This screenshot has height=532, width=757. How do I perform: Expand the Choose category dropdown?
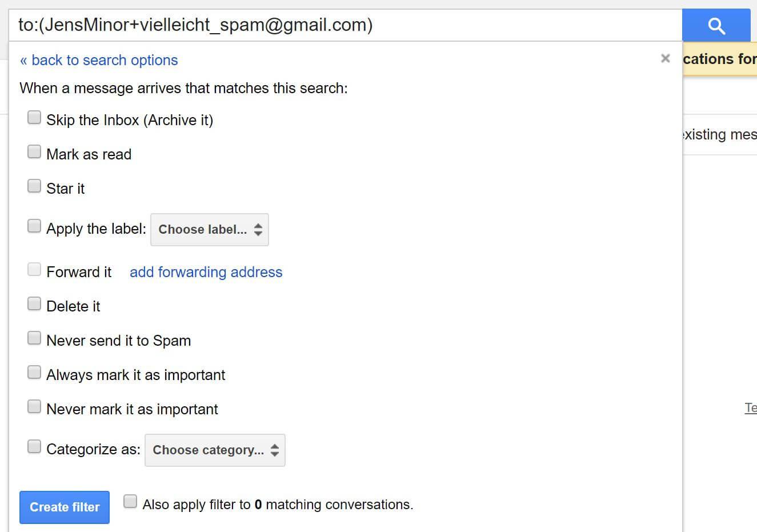pyautogui.click(x=215, y=450)
